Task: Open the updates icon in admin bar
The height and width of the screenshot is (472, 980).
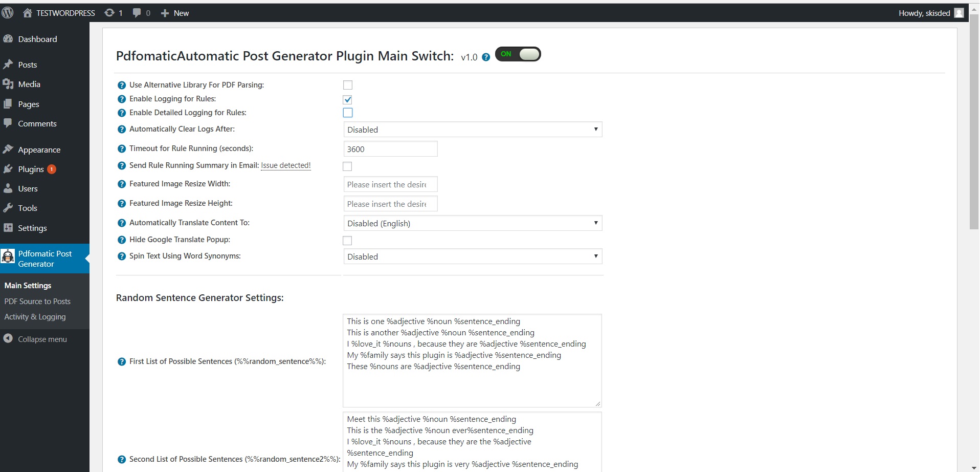Action: point(109,13)
